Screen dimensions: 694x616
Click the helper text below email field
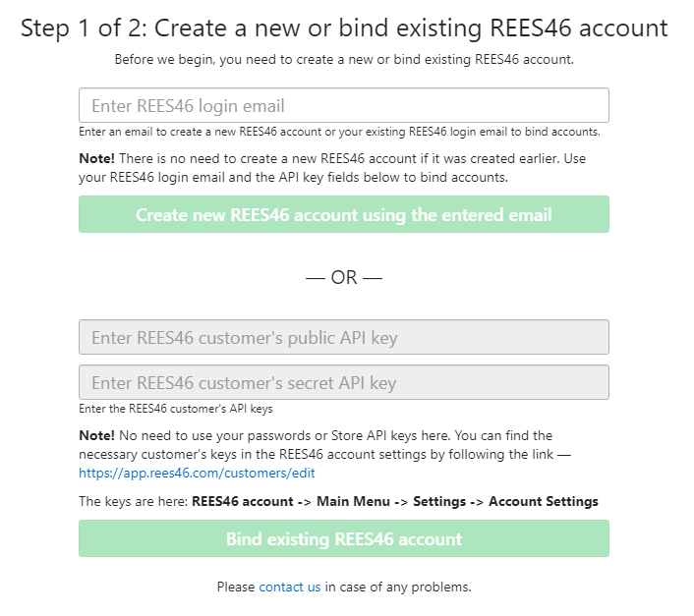(x=339, y=132)
